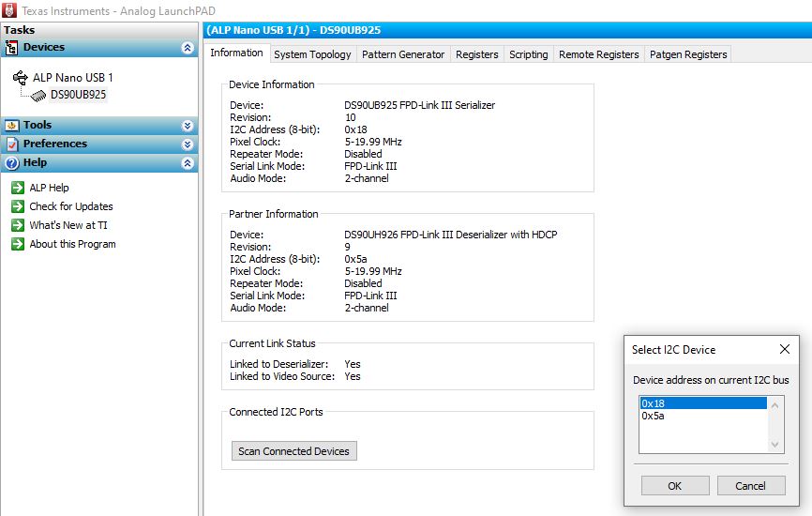Click the Tools panel icon
812x516 pixels.
tap(11, 126)
